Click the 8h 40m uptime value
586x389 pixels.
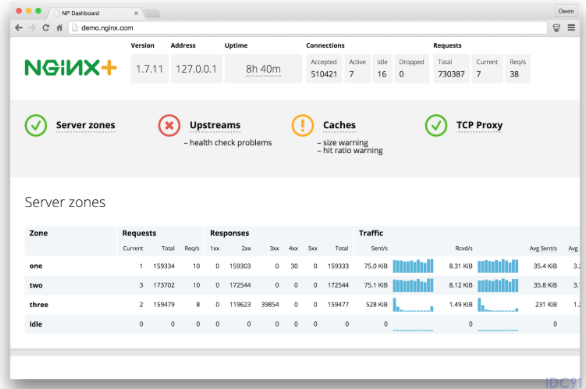pyautogui.click(x=263, y=69)
